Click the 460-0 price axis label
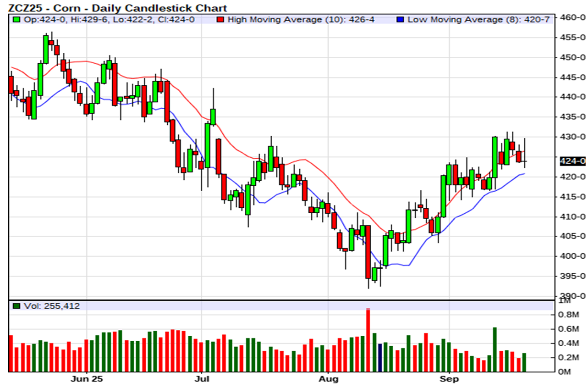The width and height of the screenshot is (588, 388). pos(573,18)
